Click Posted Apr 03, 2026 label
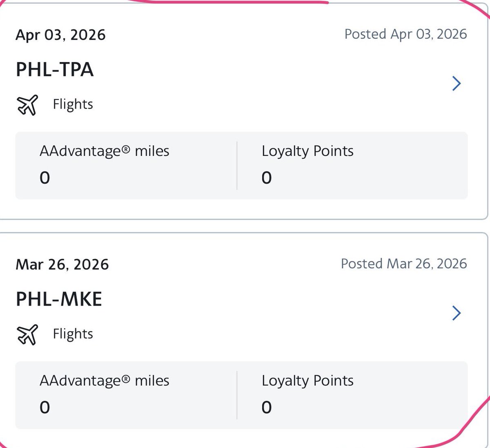Viewport: 490px width, 448px height. coord(405,34)
